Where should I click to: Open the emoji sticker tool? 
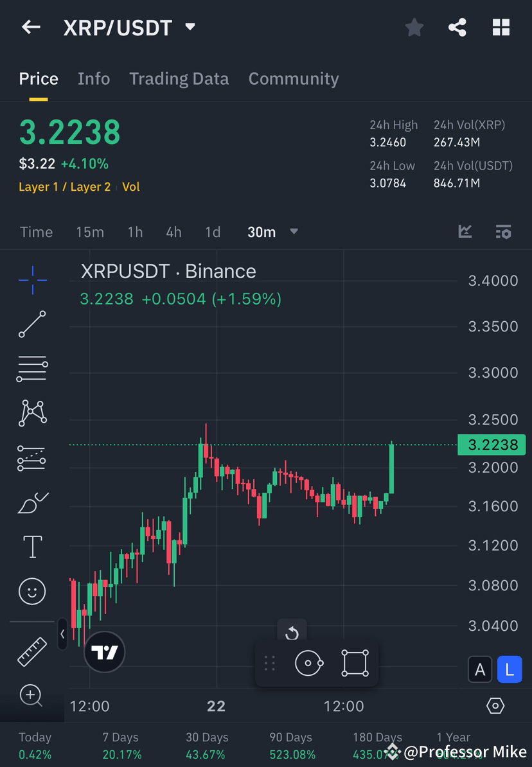[32, 591]
